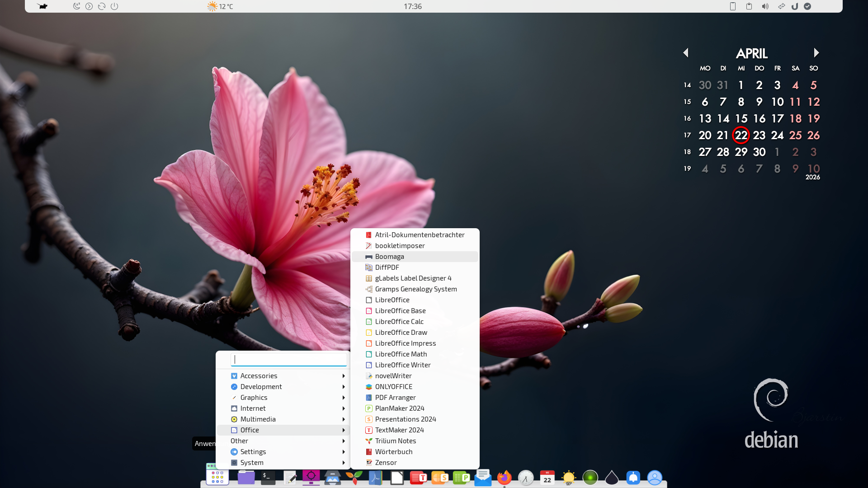Click the weather 12 °C panel indicator
This screenshot has height=488, width=868.
click(221, 6)
